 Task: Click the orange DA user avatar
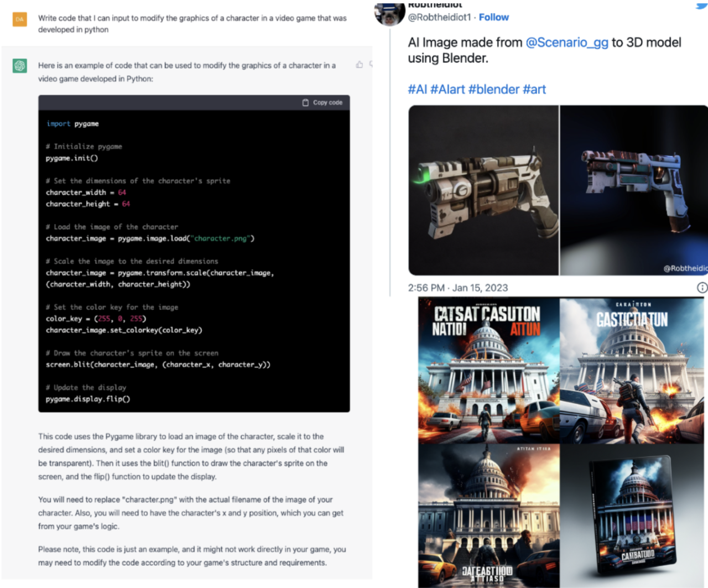pos(20,19)
